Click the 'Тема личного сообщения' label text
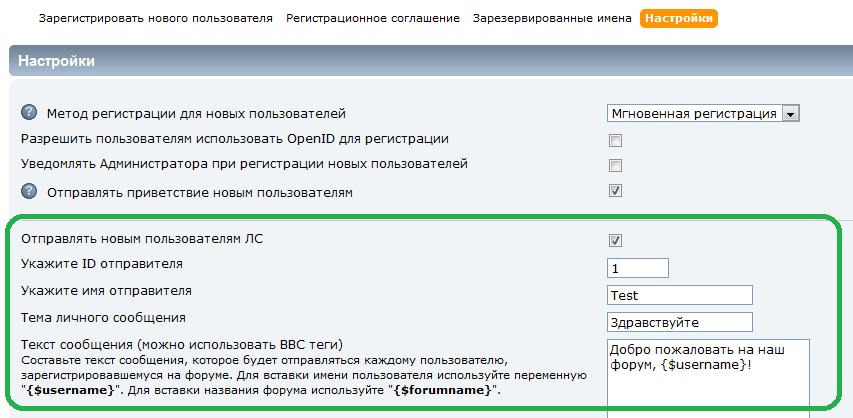The image size is (853, 418). pos(103,318)
